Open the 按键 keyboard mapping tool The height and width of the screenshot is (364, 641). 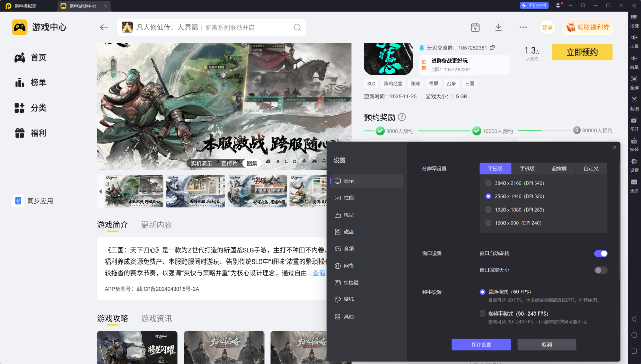pos(634,19)
